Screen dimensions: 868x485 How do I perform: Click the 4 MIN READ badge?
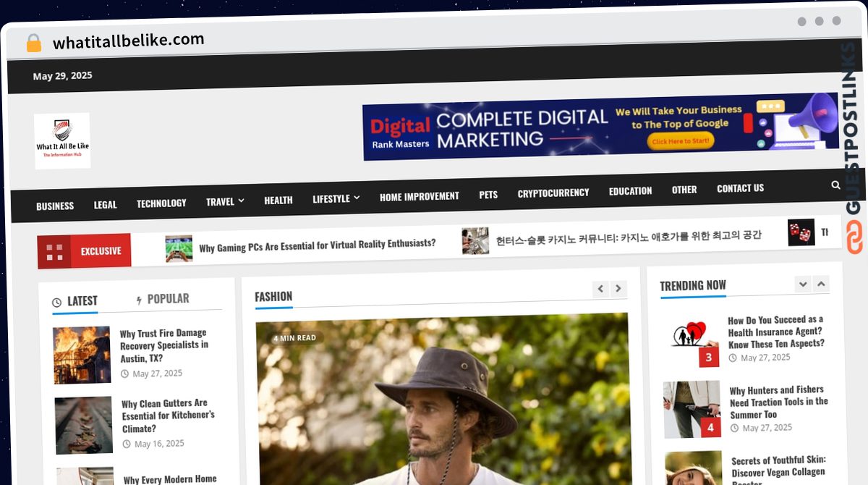(294, 338)
